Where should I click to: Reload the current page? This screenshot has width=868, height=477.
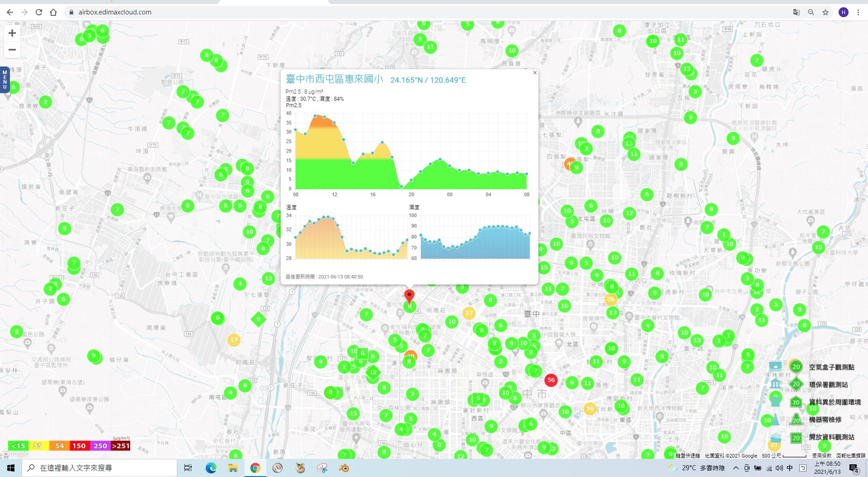tap(39, 12)
